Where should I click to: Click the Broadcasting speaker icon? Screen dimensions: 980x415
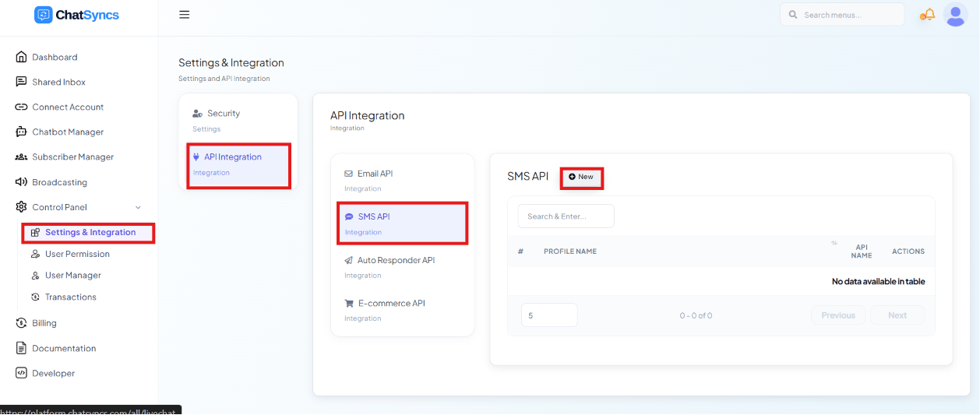pos(21,182)
